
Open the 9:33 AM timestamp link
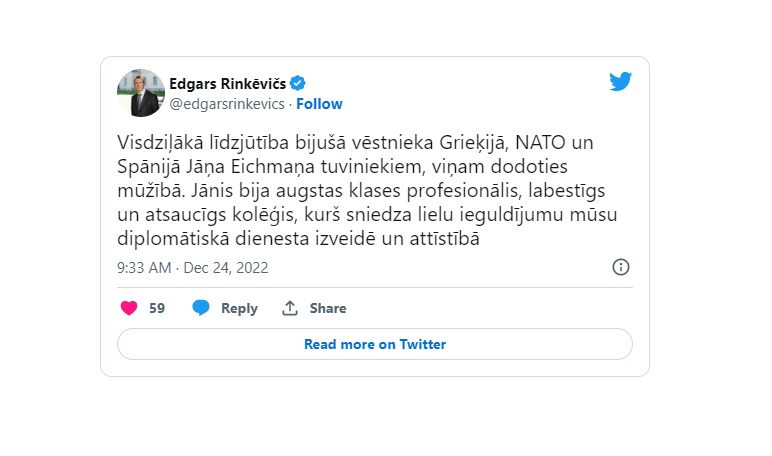pos(144,268)
